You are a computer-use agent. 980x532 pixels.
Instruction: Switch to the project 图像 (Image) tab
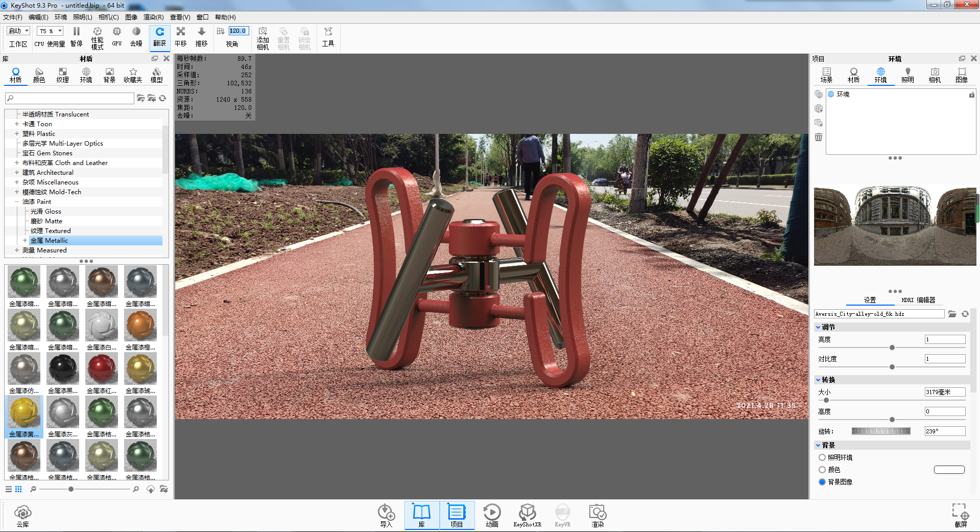pos(962,75)
